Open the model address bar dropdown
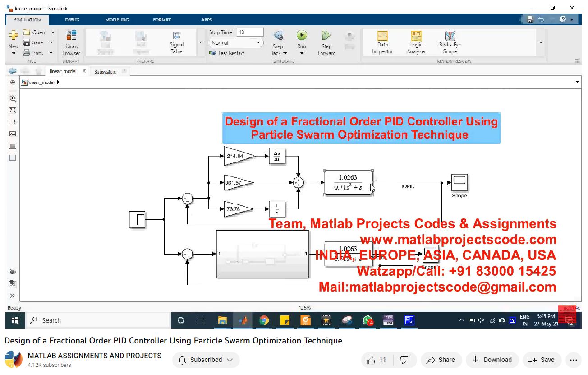 pos(577,82)
